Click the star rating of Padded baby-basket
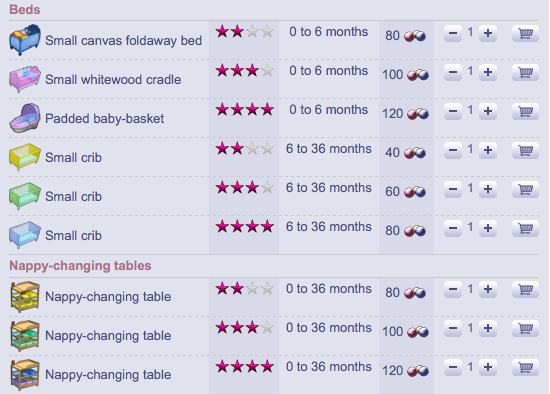This screenshot has width=550, height=394. pyautogui.click(x=244, y=109)
